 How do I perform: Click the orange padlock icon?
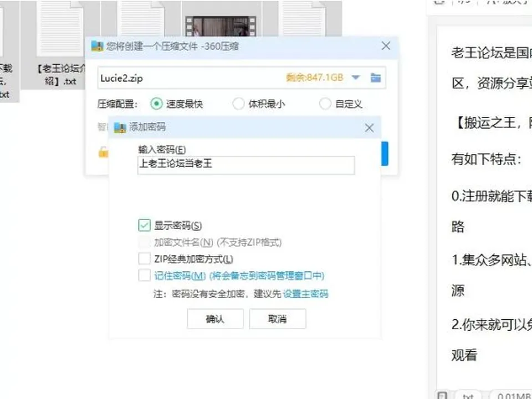103,152
